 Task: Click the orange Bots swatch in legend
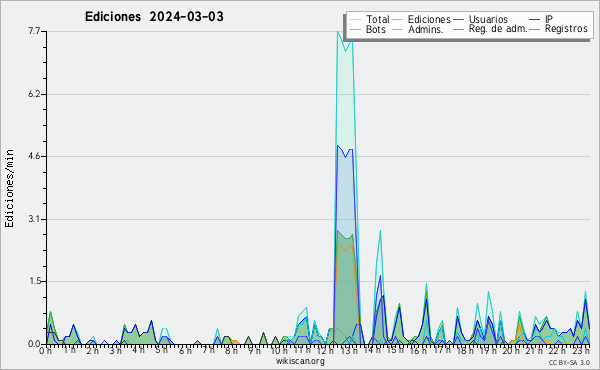pos(355,29)
